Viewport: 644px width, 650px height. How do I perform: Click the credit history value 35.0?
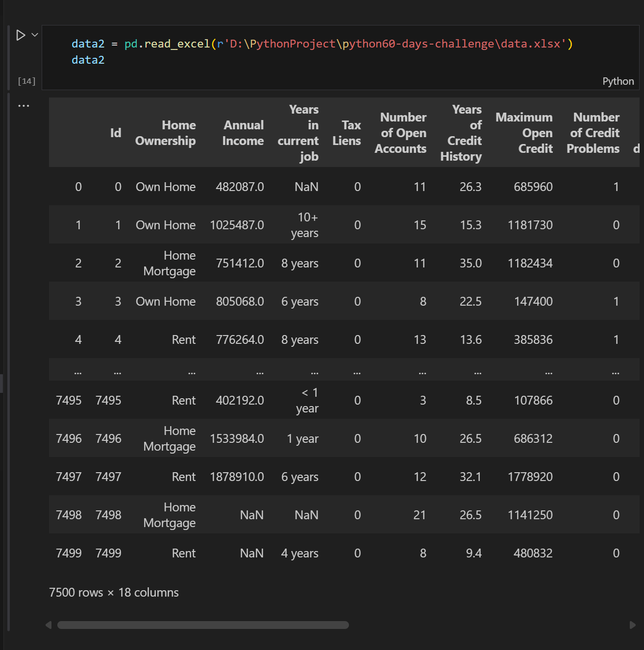471,264
